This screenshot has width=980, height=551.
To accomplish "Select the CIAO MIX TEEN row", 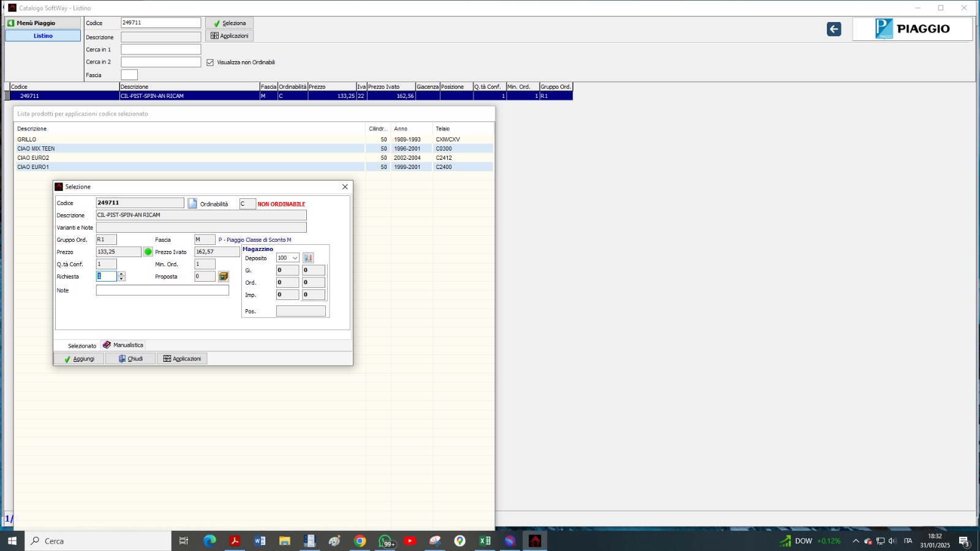I will [x=36, y=149].
